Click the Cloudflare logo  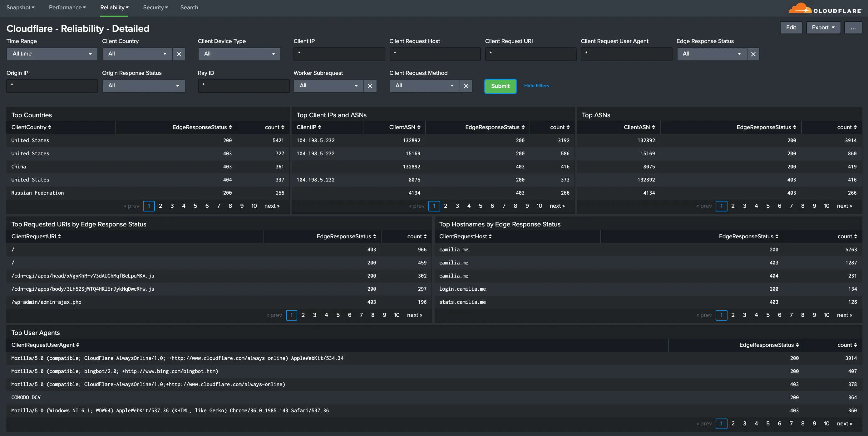[x=825, y=8]
